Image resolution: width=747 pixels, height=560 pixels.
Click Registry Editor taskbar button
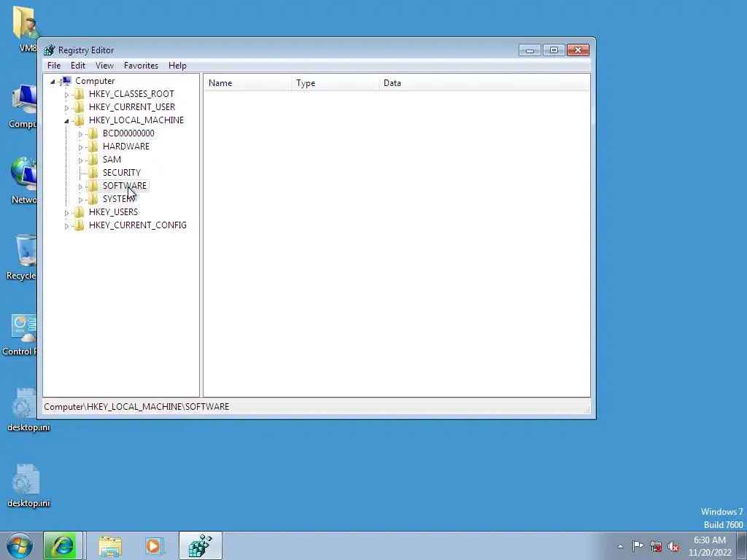click(200, 545)
